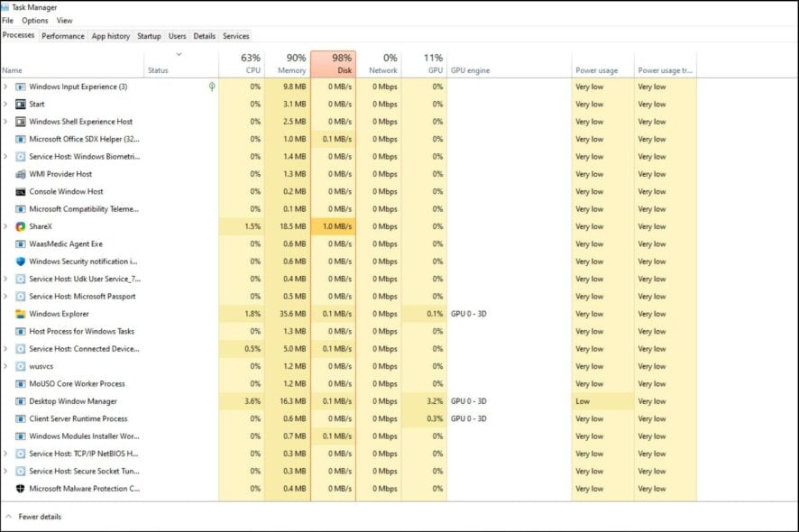The image size is (799, 532).
Task: Expand Service Host: Microsoft Passport
Action: pos(5,297)
